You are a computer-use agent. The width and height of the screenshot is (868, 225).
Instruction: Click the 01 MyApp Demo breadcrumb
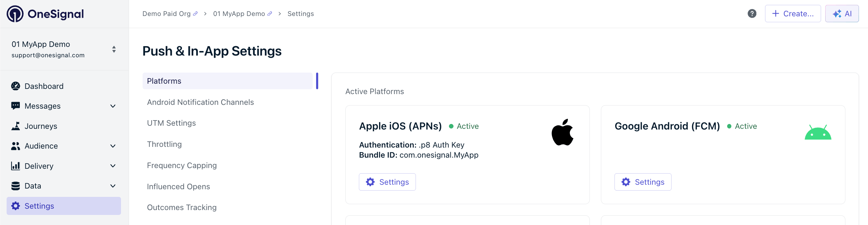tap(239, 14)
